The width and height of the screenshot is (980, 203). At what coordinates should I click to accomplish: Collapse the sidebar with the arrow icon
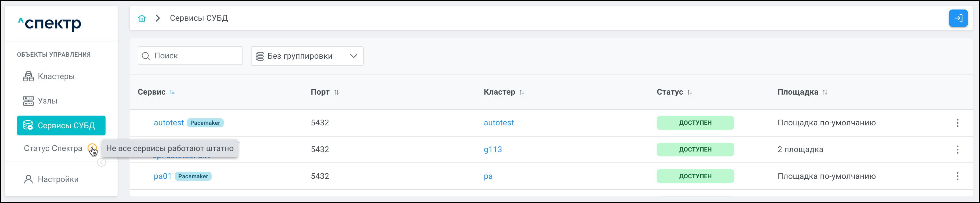[x=102, y=163]
